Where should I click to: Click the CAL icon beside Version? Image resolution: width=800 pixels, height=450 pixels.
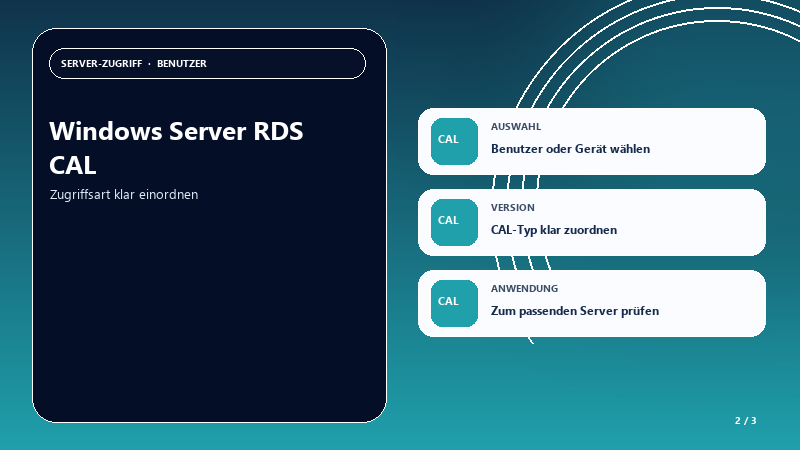[x=454, y=222]
